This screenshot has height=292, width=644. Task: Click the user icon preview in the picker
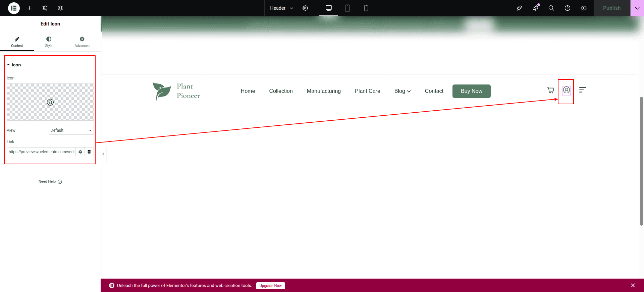50,102
